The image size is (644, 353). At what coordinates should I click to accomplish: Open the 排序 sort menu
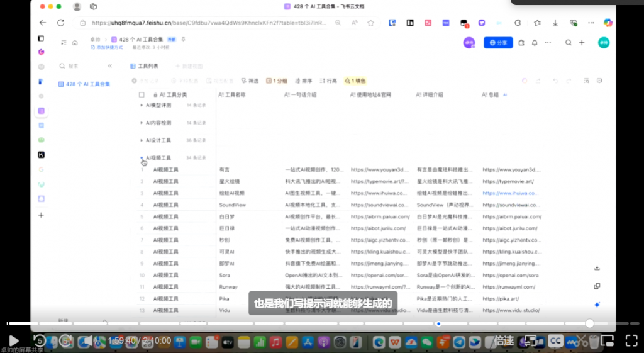[303, 81]
